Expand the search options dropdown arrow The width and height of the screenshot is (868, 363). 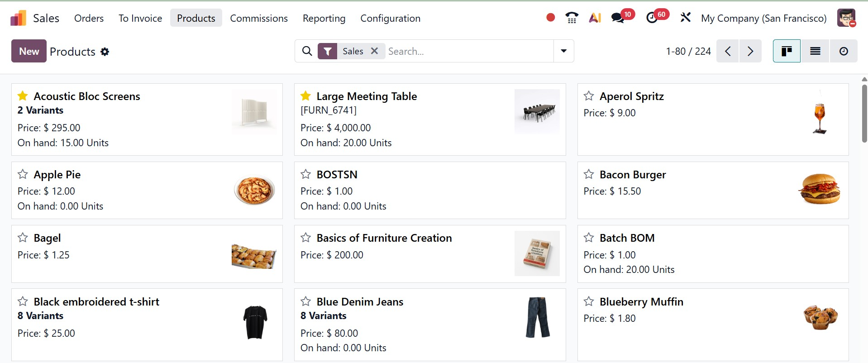tap(564, 51)
